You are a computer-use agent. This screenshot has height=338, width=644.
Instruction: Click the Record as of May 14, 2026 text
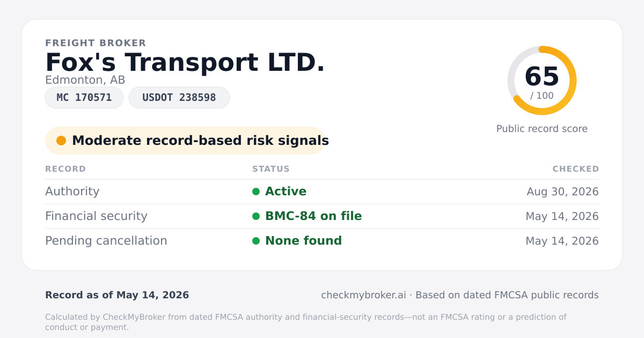pyautogui.click(x=117, y=295)
